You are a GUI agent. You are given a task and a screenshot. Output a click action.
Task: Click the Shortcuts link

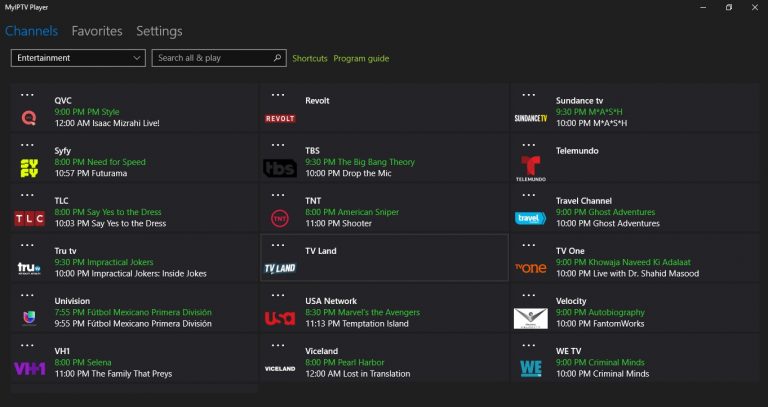click(309, 58)
